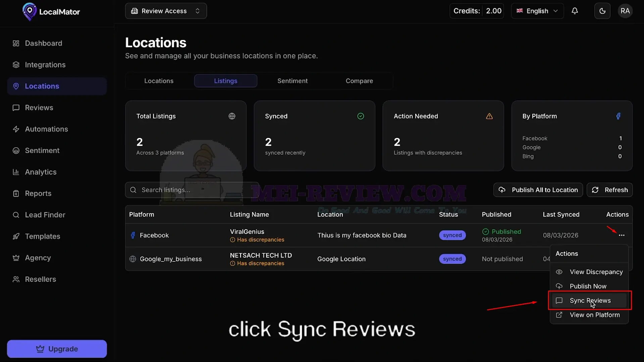Open the English language dropdown
The width and height of the screenshot is (644, 362).
pos(537,11)
